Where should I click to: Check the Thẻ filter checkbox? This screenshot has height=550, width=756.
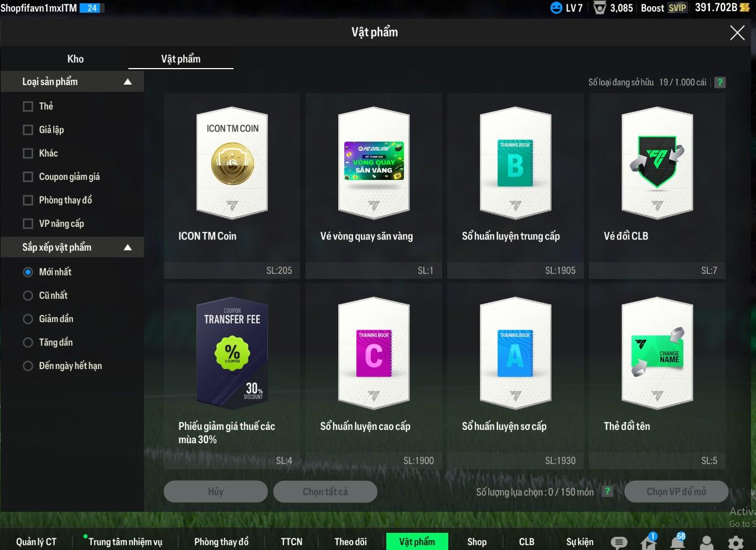(x=28, y=106)
